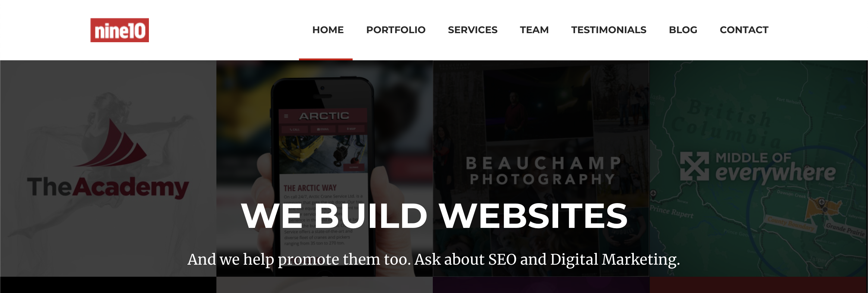Open the Arctic Way text on the phone mockup
This screenshot has height=293, width=868.
(310, 188)
